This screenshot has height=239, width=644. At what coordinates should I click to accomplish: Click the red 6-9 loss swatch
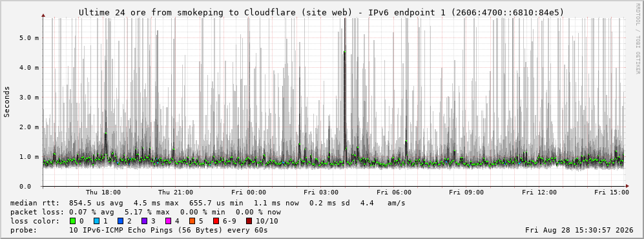(216, 221)
